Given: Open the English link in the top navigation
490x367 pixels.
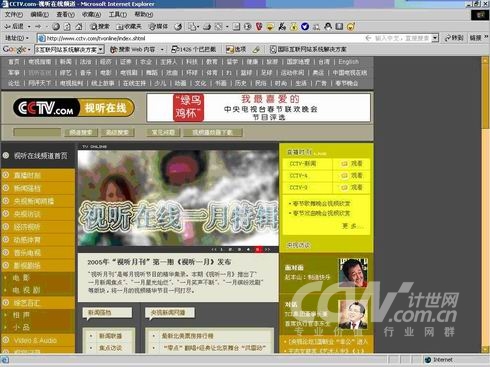Looking at the screenshot, I should point(348,62).
